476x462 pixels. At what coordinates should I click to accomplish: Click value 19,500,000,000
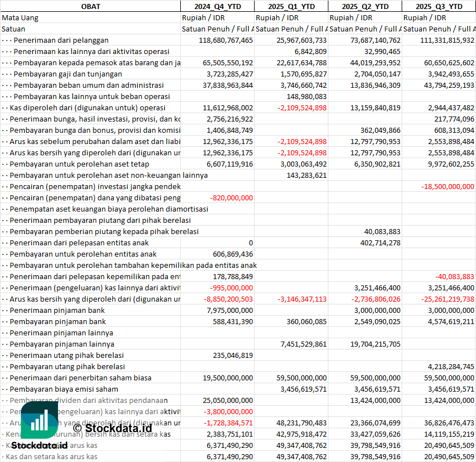point(228,377)
